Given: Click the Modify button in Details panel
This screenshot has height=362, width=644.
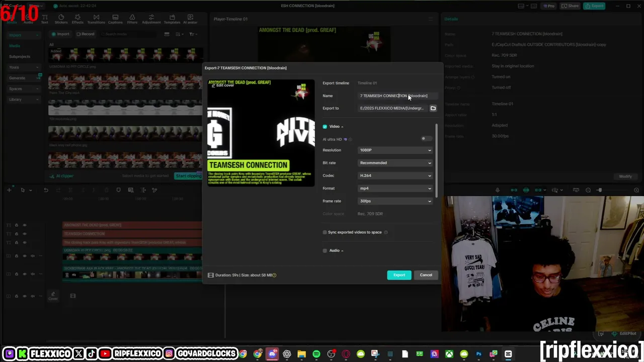Looking at the screenshot, I should point(625,176).
